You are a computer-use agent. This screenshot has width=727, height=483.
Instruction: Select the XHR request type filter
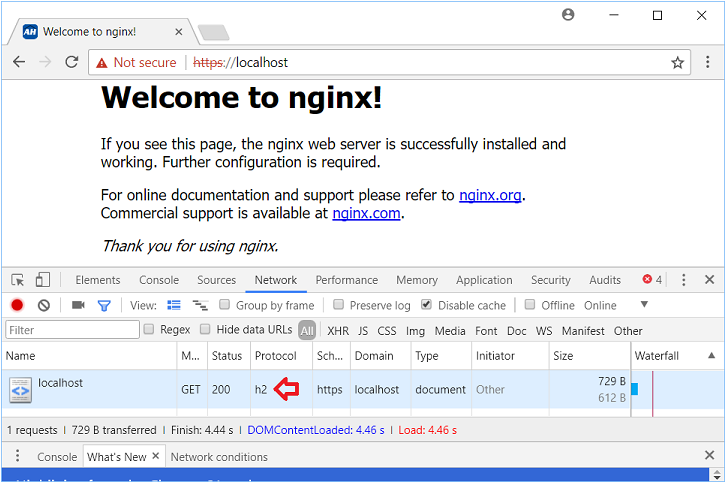click(338, 330)
